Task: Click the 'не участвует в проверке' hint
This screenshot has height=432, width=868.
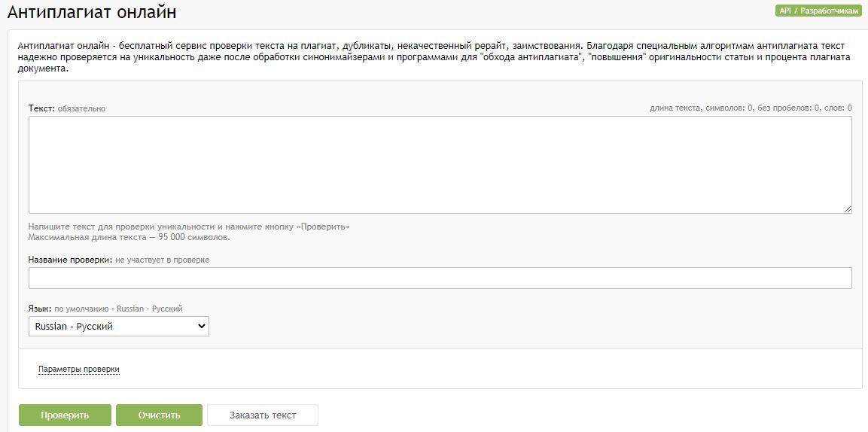Action: point(162,260)
